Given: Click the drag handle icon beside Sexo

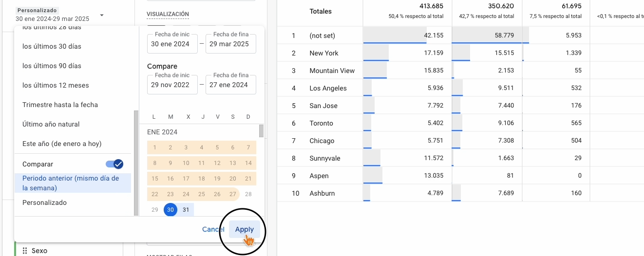Looking at the screenshot, I should [25, 251].
